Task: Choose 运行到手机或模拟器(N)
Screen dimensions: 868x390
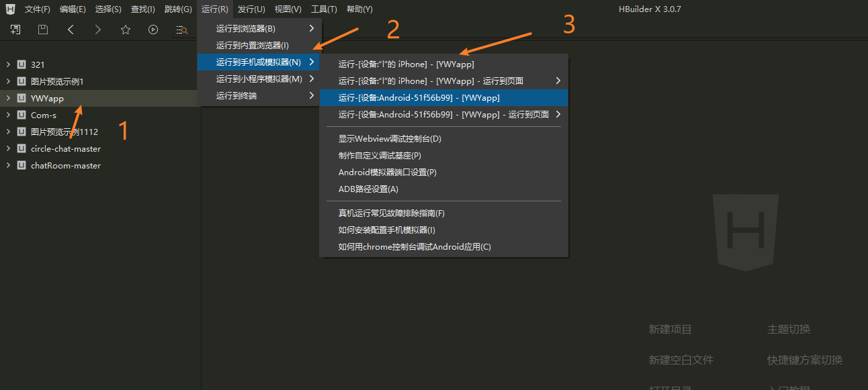Action: point(259,62)
